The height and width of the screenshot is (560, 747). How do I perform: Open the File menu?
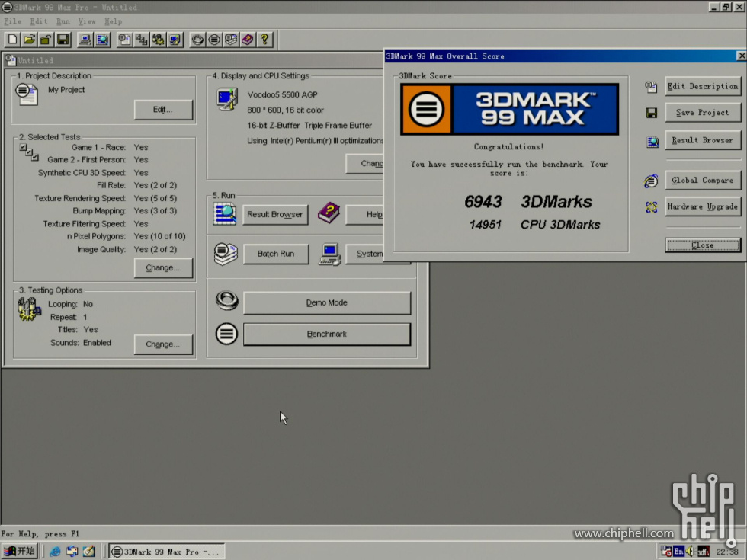pyautogui.click(x=13, y=21)
